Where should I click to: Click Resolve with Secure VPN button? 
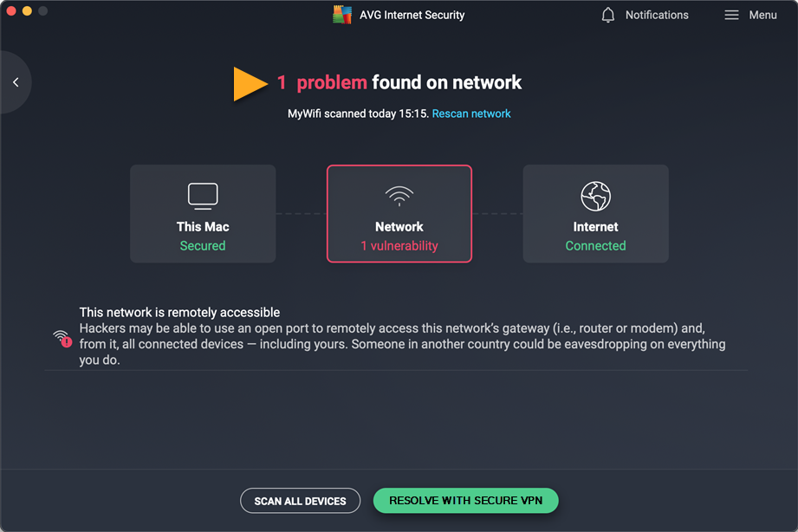pyautogui.click(x=465, y=501)
